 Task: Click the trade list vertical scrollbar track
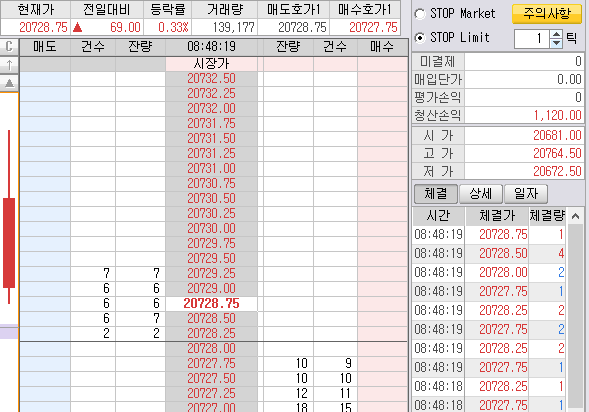click(575, 315)
